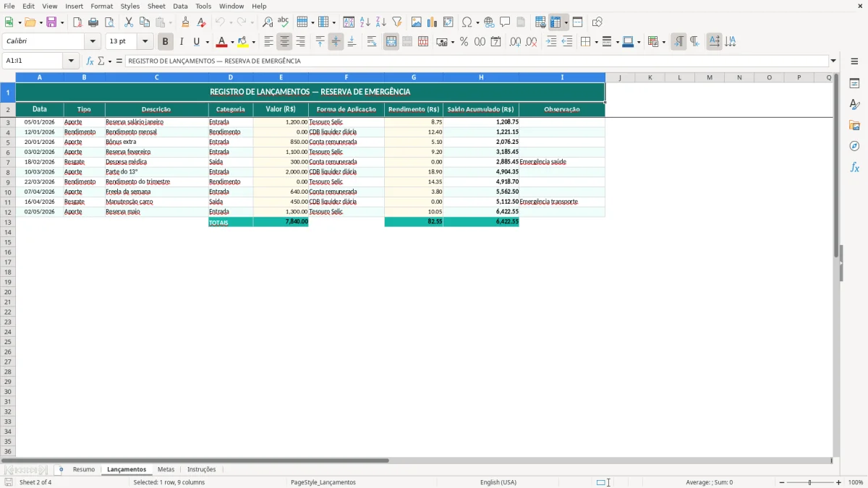Open the Sheet menu
Screen dimensions: 868x488
[x=156, y=6]
